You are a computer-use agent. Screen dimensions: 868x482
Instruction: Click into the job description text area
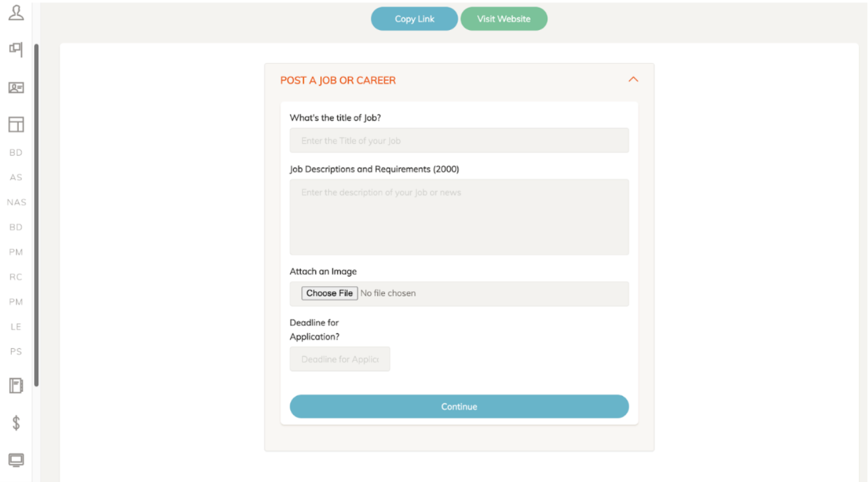pos(459,217)
